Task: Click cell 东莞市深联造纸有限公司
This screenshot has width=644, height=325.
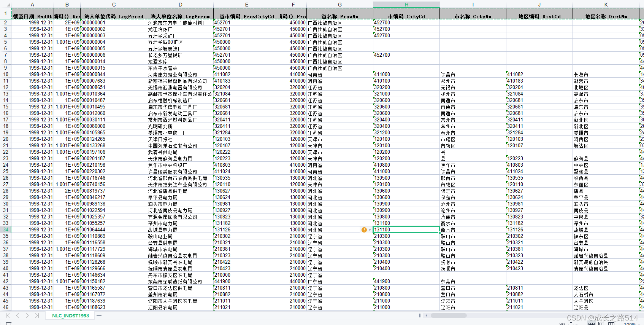Action: pyautogui.click(x=180, y=282)
